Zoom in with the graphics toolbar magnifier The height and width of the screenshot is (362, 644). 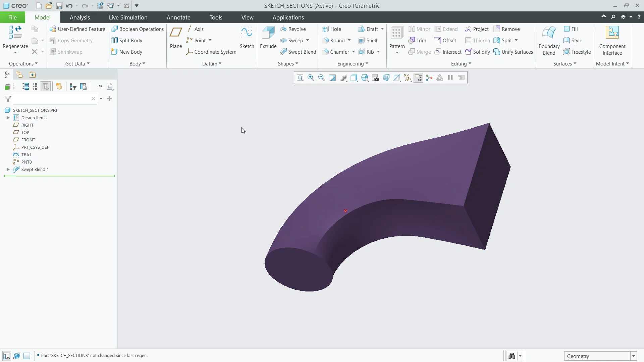(311, 78)
